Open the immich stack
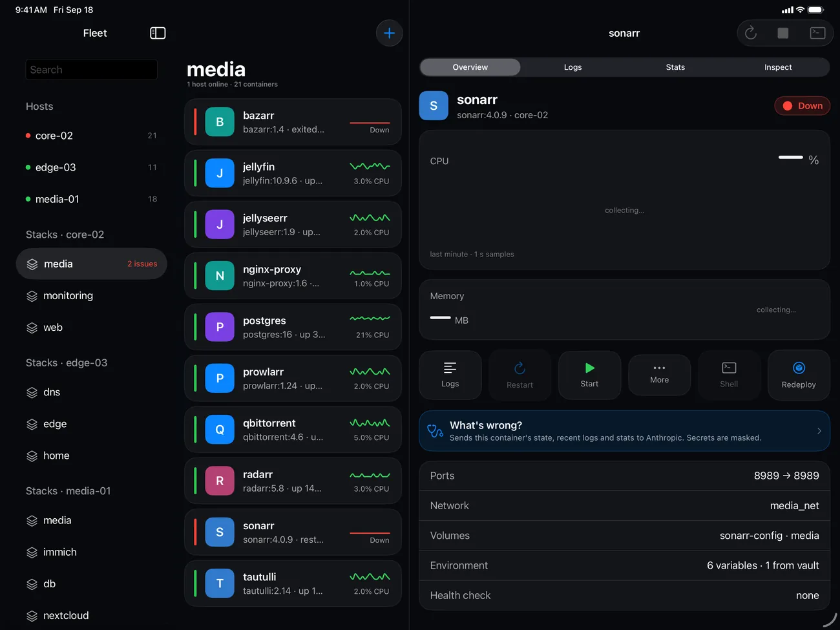Screen dimensions: 840x630 pyautogui.click(x=91, y=552)
